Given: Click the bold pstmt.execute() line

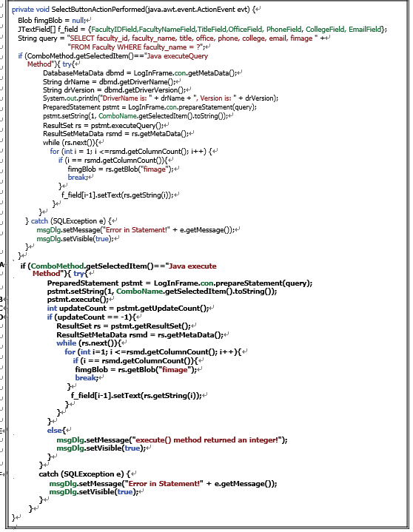Looking at the screenshot, I should (x=78, y=300).
